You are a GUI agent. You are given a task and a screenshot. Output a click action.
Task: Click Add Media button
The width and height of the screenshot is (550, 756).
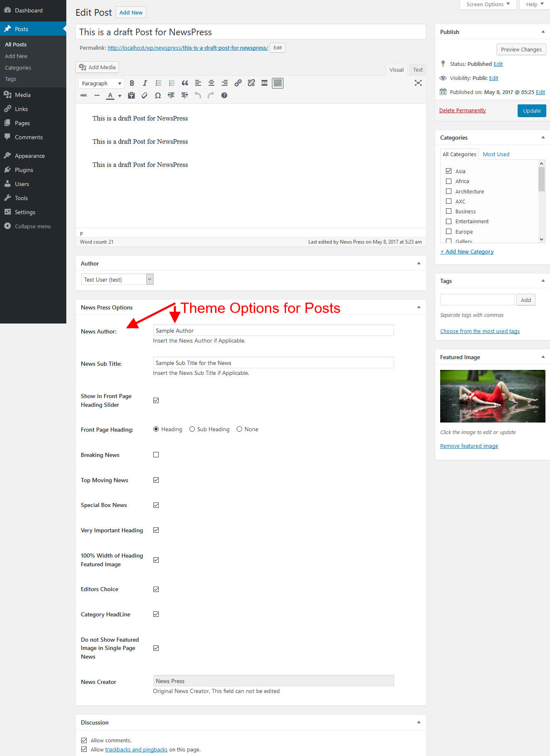(97, 67)
